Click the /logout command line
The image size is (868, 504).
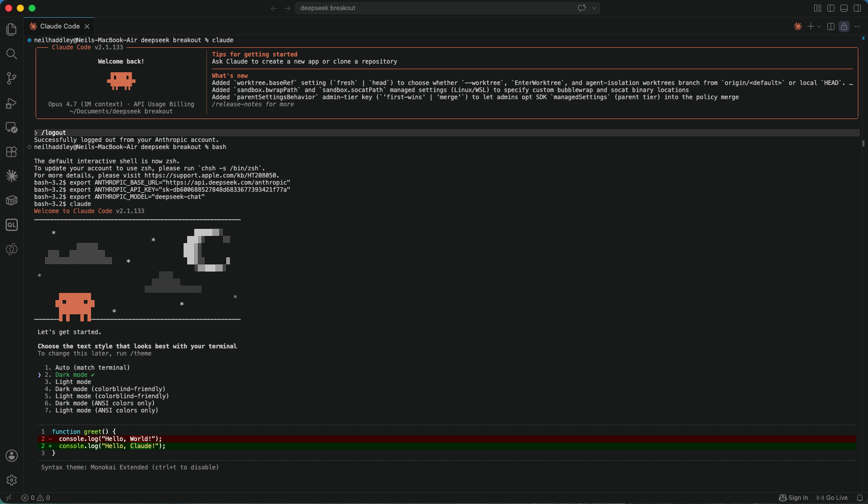point(446,133)
